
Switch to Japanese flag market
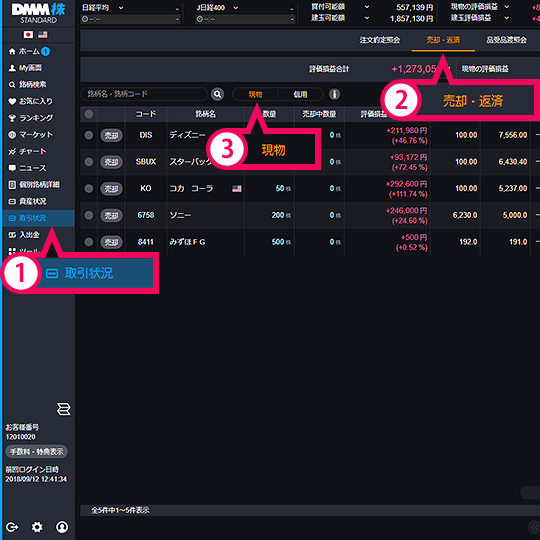(x=28, y=34)
